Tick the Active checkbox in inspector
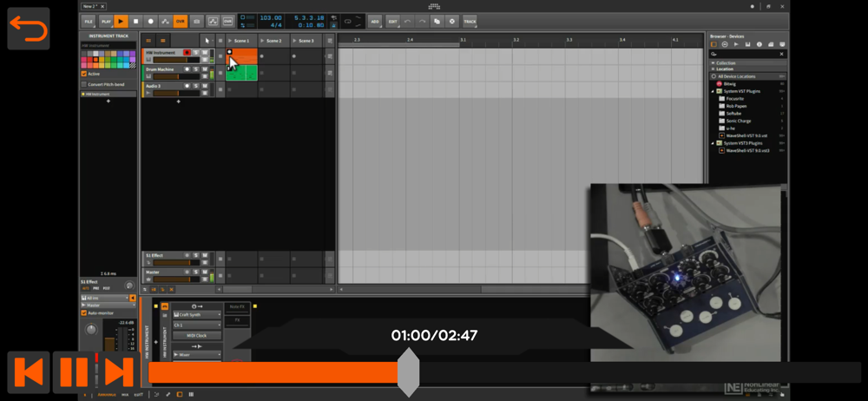 84,74
